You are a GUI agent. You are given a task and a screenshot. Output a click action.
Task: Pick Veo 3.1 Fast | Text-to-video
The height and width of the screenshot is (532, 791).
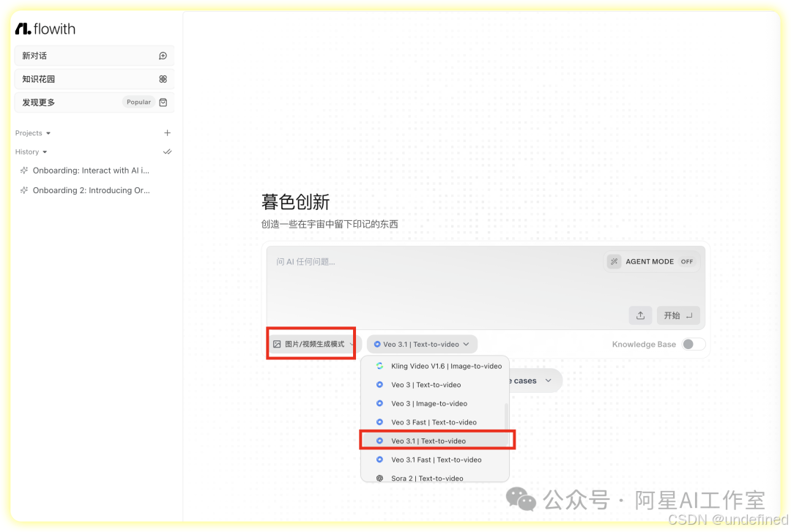tap(434, 460)
